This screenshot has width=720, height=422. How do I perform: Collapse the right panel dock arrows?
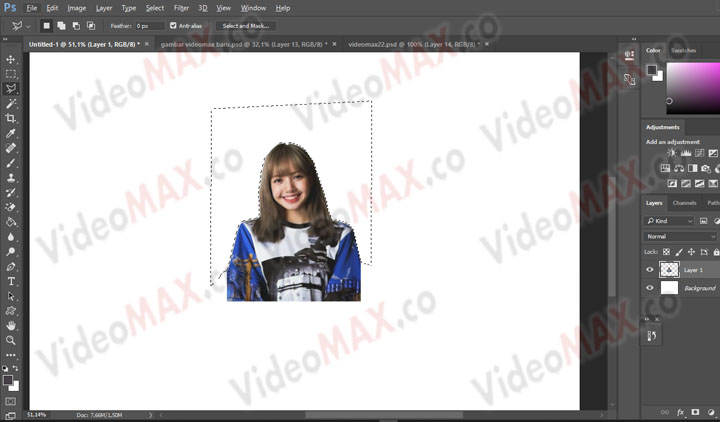pos(634,39)
